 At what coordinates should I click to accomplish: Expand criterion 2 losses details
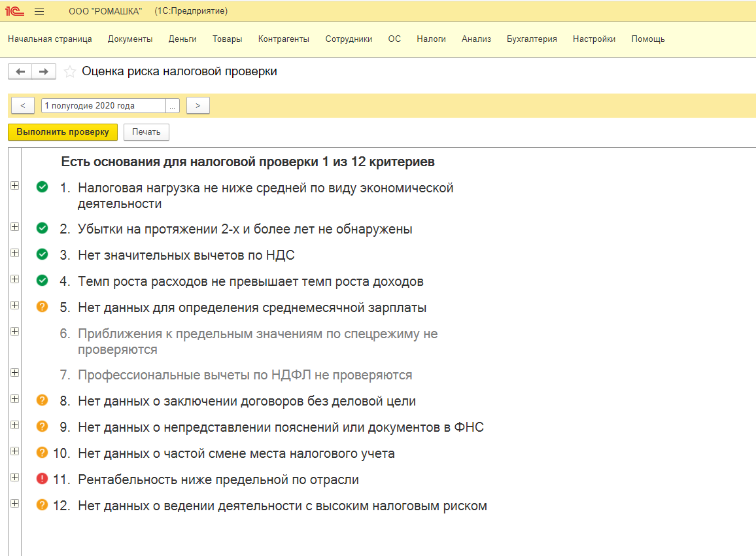point(15,226)
